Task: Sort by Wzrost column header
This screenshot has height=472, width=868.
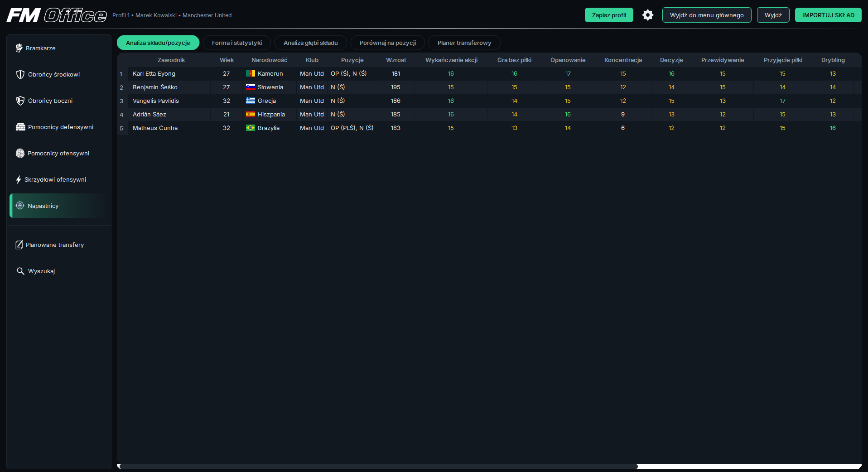Action: coord(396,60)
